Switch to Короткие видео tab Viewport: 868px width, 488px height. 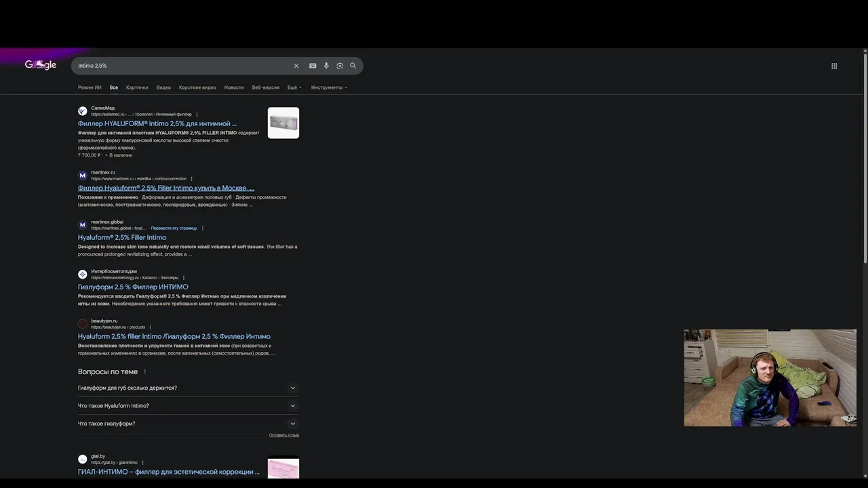click(197, 87)
